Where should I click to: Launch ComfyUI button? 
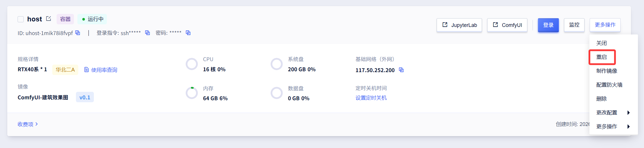tap(507, 25)
